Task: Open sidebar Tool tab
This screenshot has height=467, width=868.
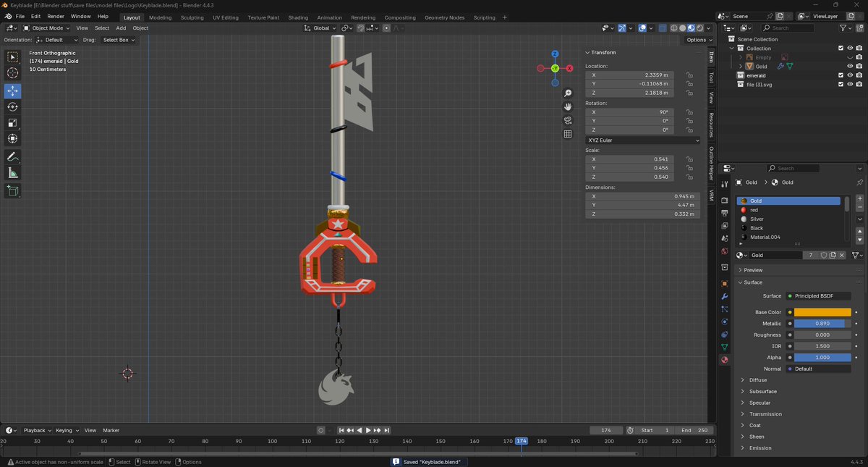Action: (x=711, y=77)
